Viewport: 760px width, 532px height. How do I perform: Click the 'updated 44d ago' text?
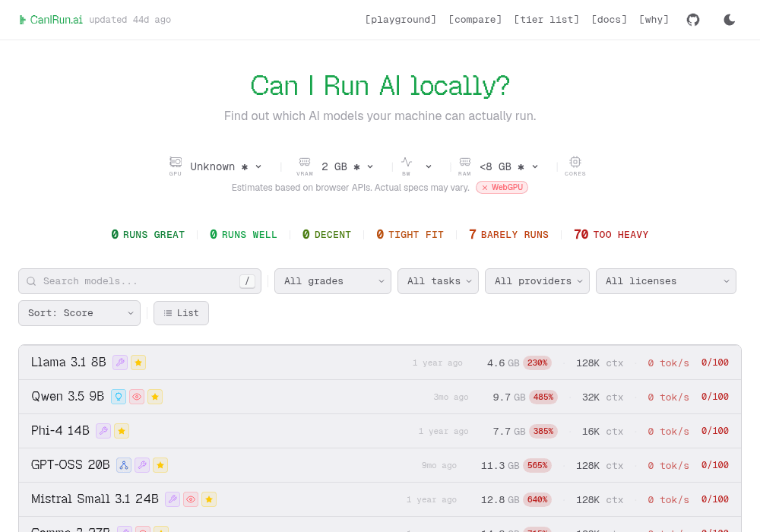(130, 20)
